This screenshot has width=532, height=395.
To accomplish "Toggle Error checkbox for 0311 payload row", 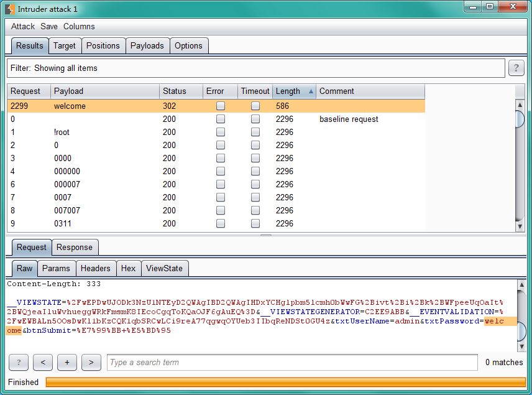I will (221, 223).
